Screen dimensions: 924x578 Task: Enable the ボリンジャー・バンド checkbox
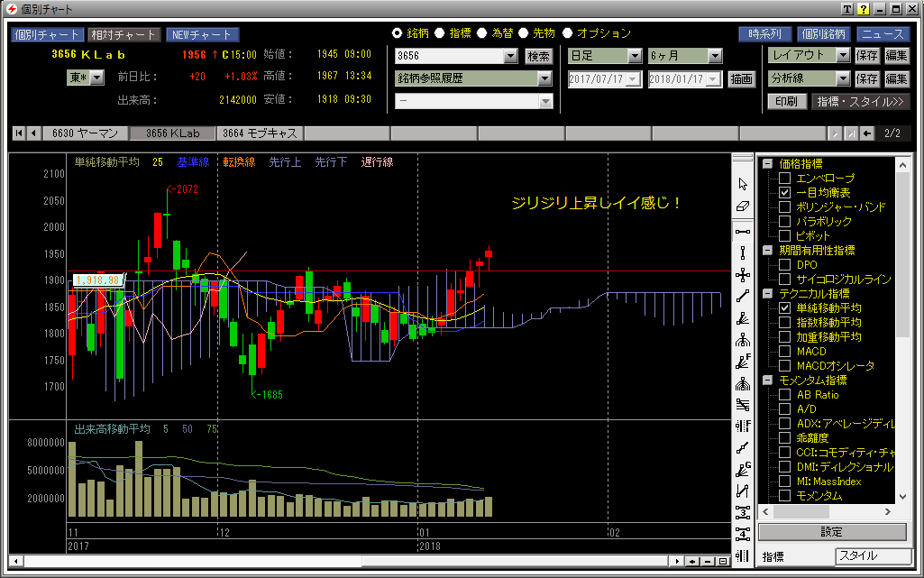[784, 206]
